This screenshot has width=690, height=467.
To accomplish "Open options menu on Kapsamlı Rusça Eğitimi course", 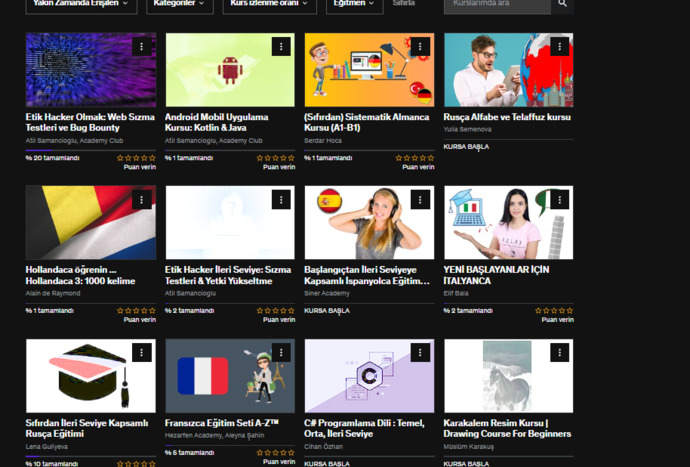I will tap(142, 353).
